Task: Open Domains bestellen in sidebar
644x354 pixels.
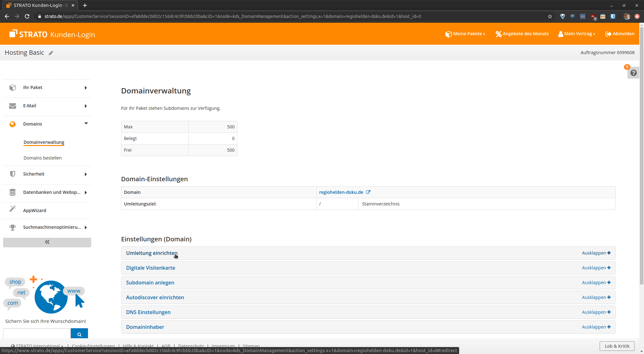Action: click(x=42, y=158)
